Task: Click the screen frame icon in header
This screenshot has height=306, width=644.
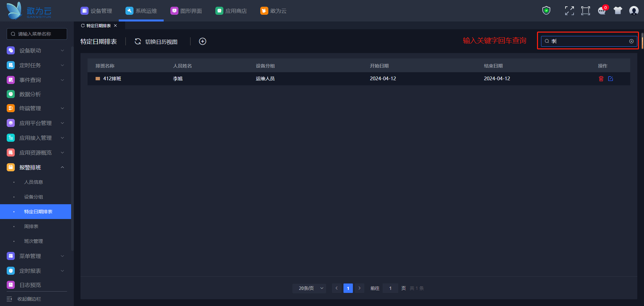Action: pyautogui.click(x=586, y=11)
